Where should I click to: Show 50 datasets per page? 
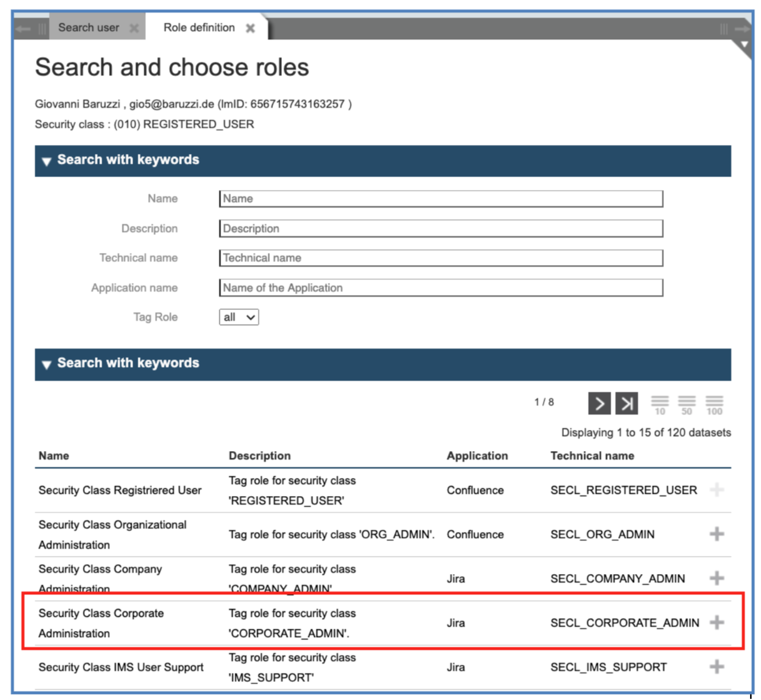tap(686, 404)
